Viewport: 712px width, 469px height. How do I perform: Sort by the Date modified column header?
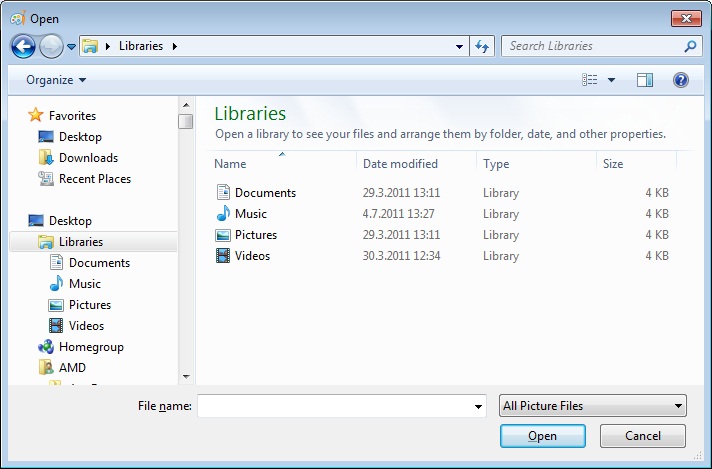[x=400, y=164]
